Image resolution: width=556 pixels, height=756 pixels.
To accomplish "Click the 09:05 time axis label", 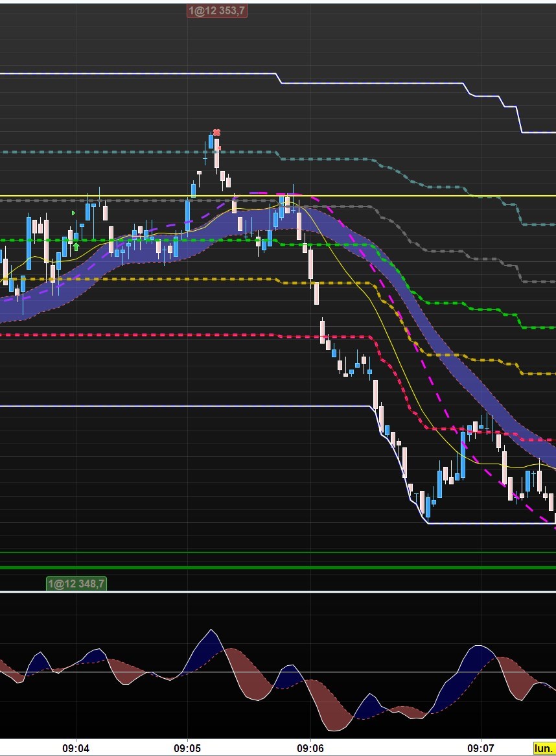I will click(187, 748).
